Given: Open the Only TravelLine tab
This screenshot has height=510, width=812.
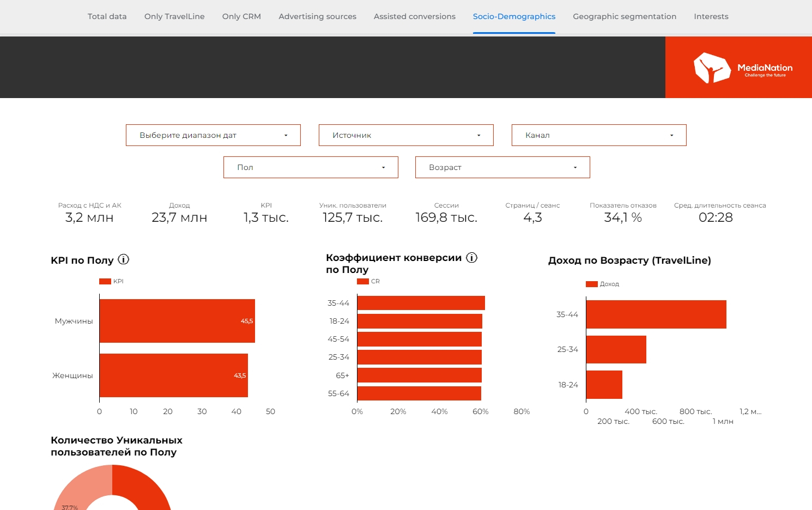Looking at the screenshot, I should click(174, 16).
